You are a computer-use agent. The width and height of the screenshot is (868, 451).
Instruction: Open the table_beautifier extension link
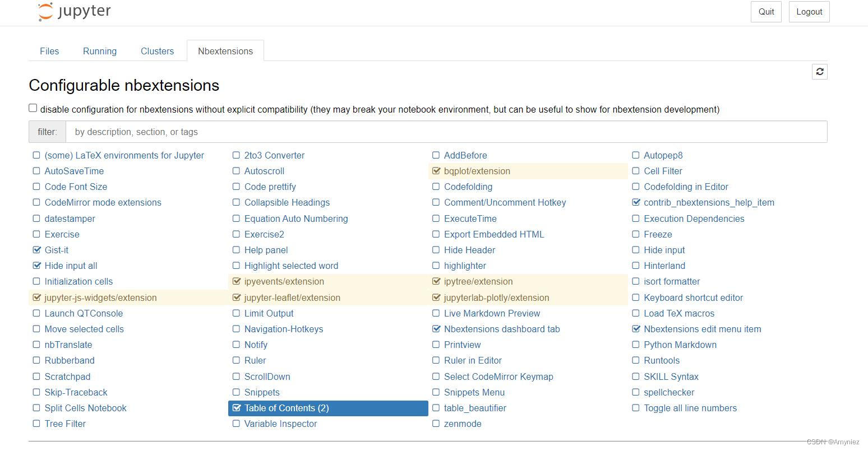(x=475, y=408)
